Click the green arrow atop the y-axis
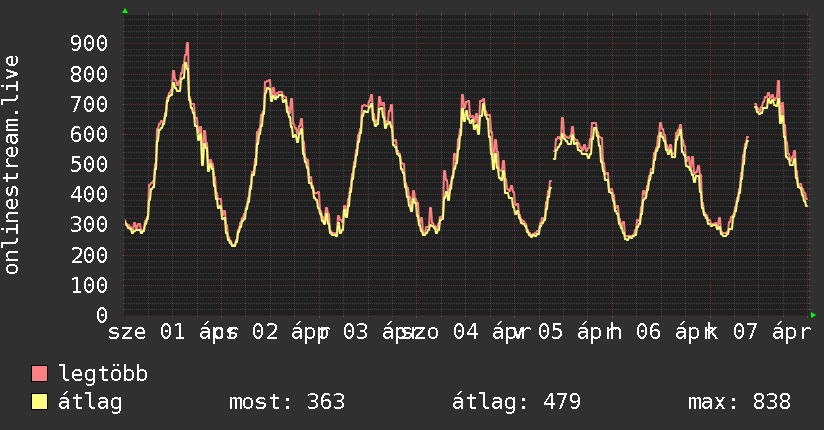 point(125,11)
